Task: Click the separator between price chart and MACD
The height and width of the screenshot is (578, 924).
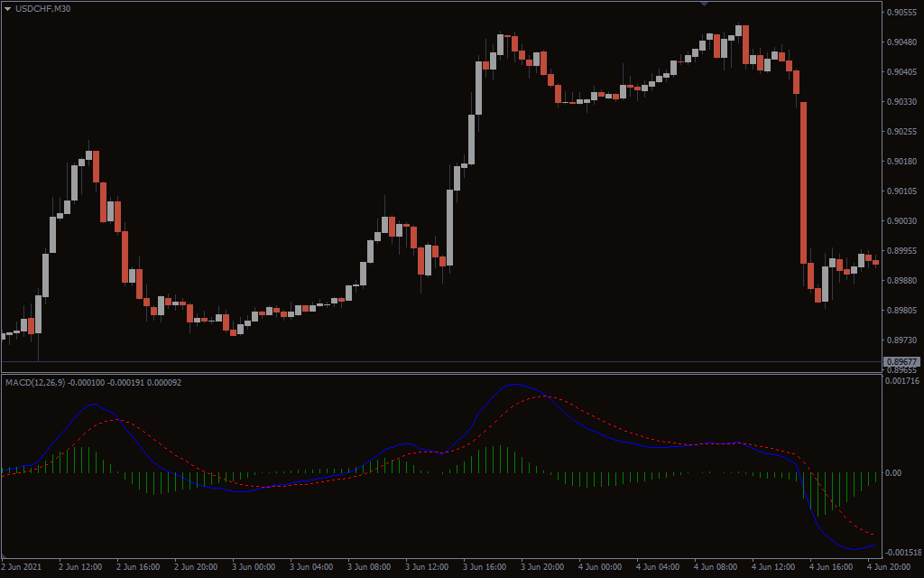Action: click(x=442, y=373)
